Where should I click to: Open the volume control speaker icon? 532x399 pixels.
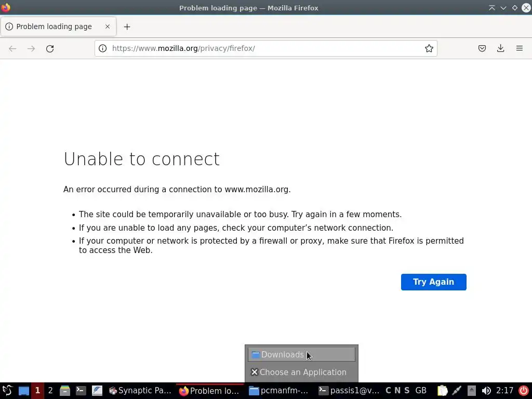click(486, 391)
